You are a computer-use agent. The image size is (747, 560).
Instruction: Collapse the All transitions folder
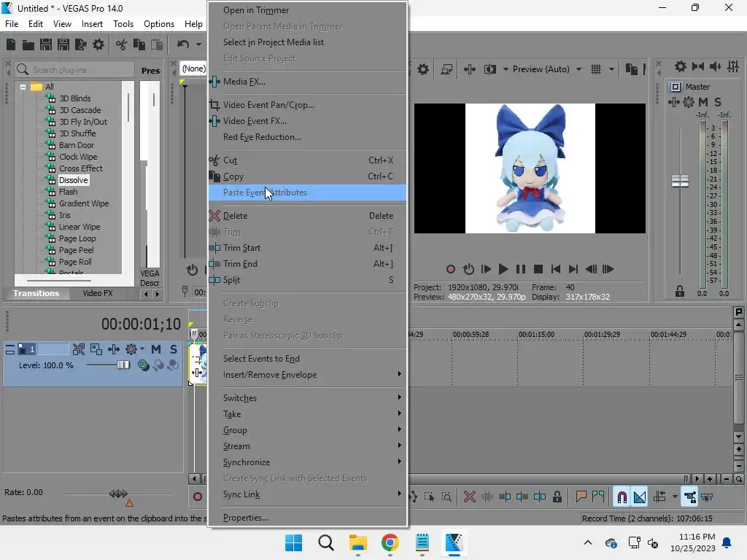23,87
